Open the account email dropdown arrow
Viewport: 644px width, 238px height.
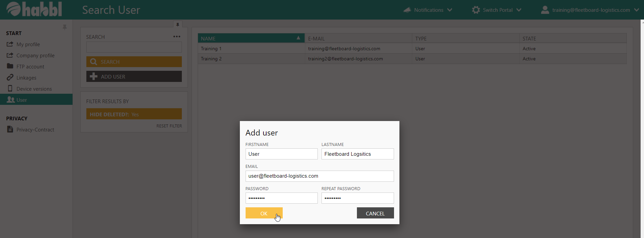click(637, 10)
